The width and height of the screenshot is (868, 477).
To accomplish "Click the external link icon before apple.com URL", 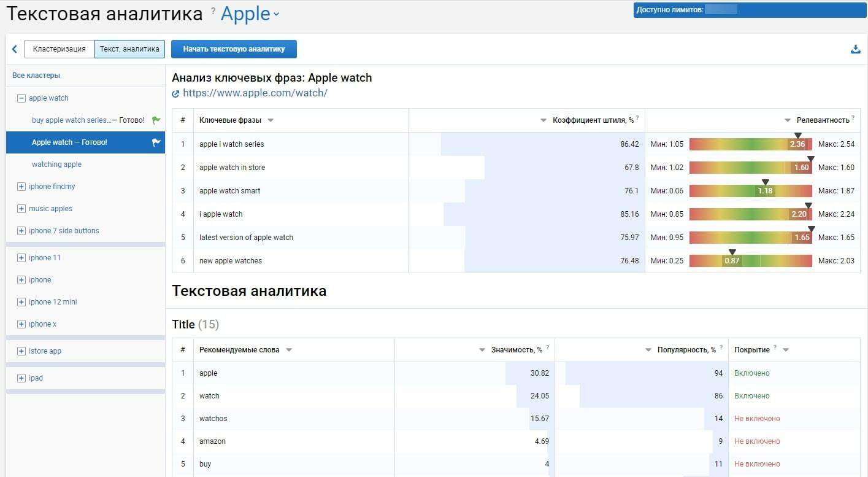I will click(x=176, y=94).
